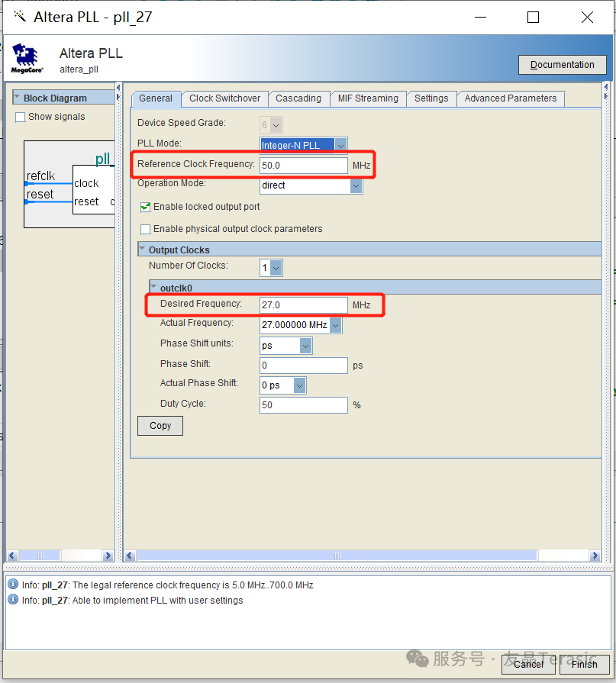
Task: Click the Block Diagram horizontal scrollbar thumb
Action: point(40,556)
